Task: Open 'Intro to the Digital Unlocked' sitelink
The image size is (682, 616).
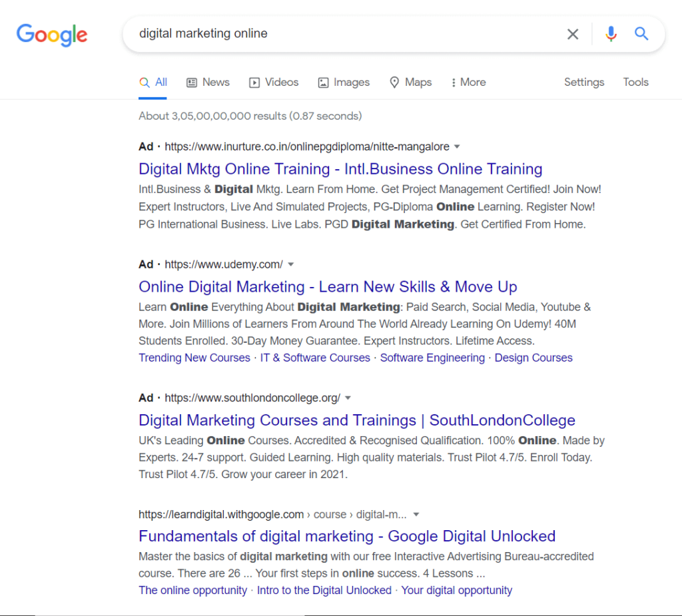Action: [324, 590]
